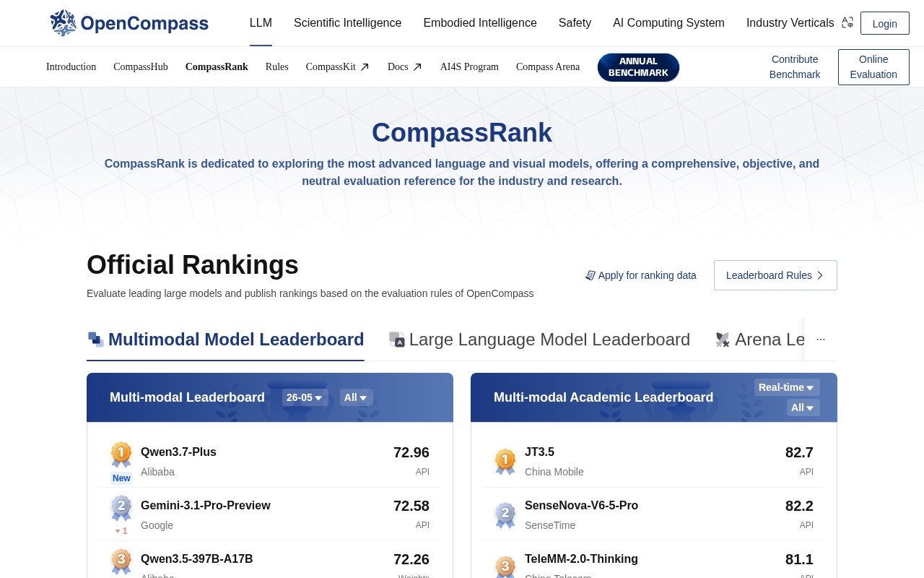Click the bronze rank 3 medal for Qwen3.5-397B-A17B
Screen dimensions: 924x578
[x=121, y=561]
